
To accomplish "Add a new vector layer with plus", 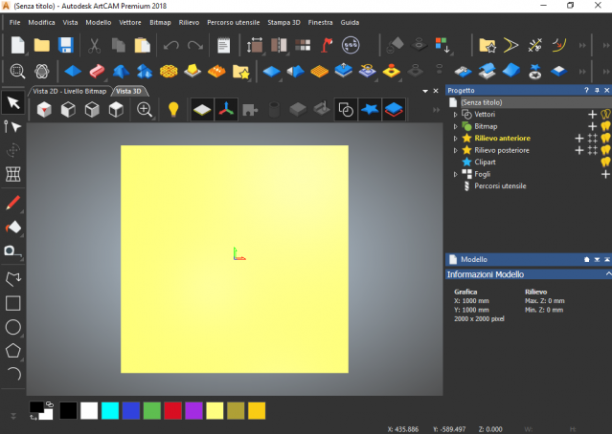I will coord(592,114).
